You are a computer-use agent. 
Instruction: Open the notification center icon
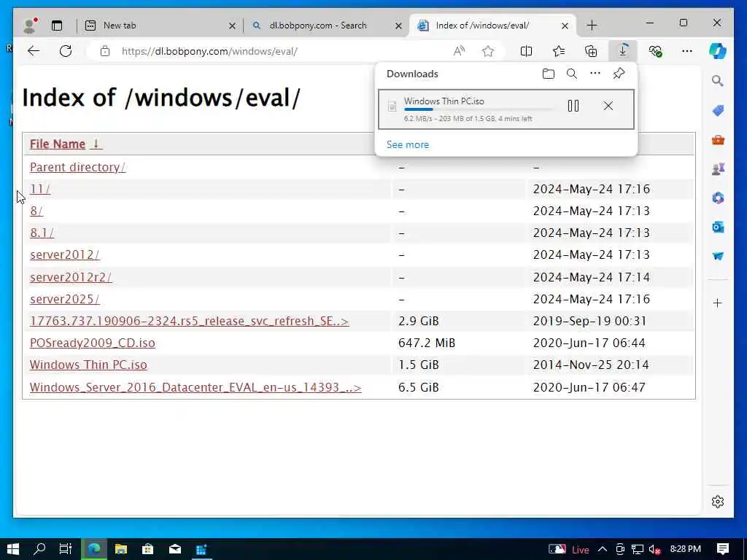click(723, 549)
